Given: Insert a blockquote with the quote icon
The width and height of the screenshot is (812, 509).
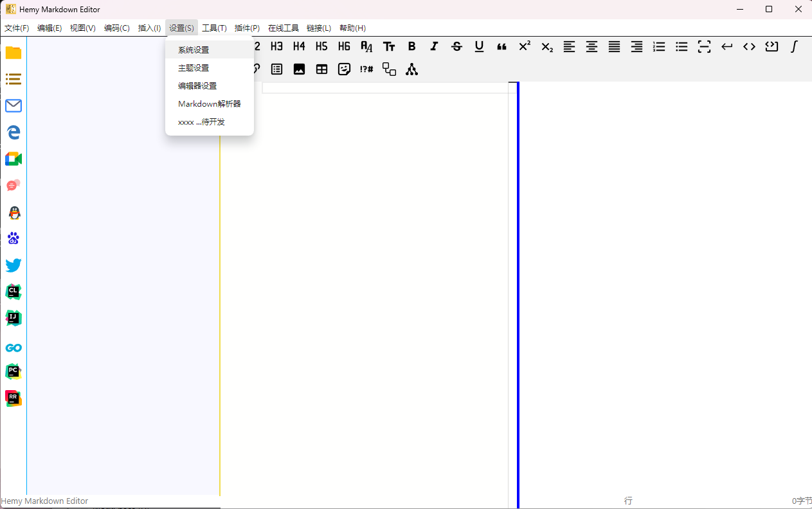Looking at the screenshot, I should click(501, 46).
